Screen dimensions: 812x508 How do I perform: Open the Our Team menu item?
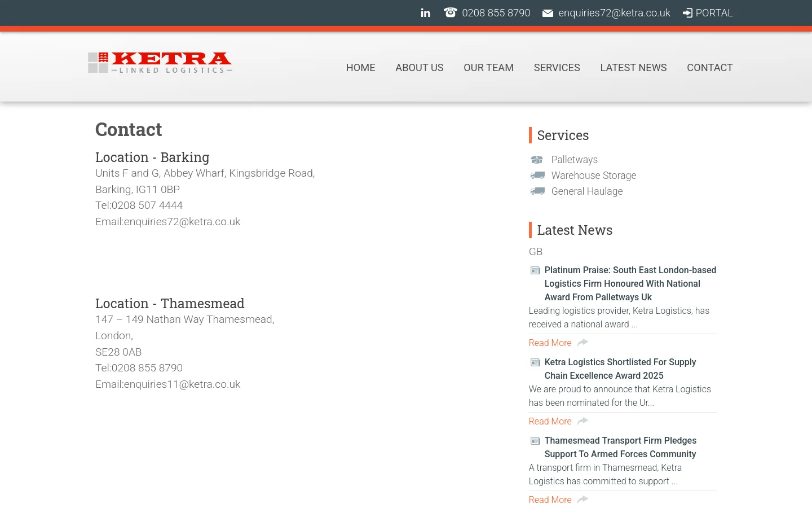tap(489, 68)
